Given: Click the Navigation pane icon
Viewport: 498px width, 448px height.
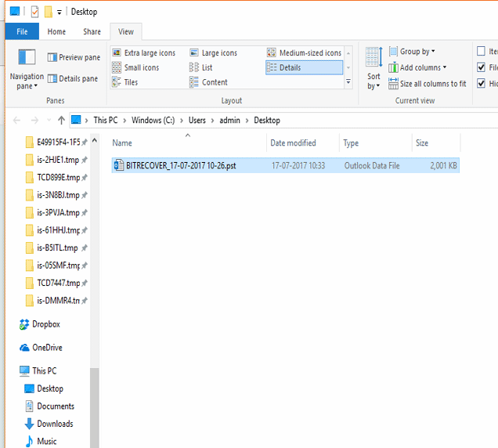Looking at the screenshot, I should click(x=27, y=59).
